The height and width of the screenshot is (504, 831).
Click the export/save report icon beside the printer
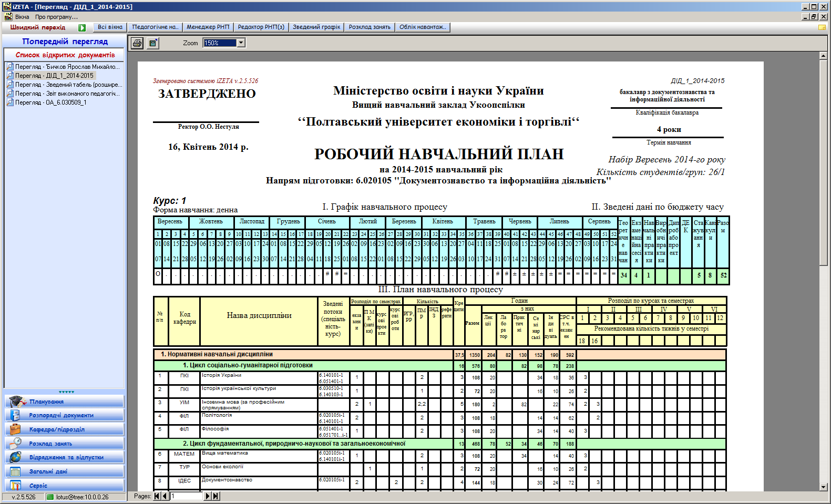[153, 43]
